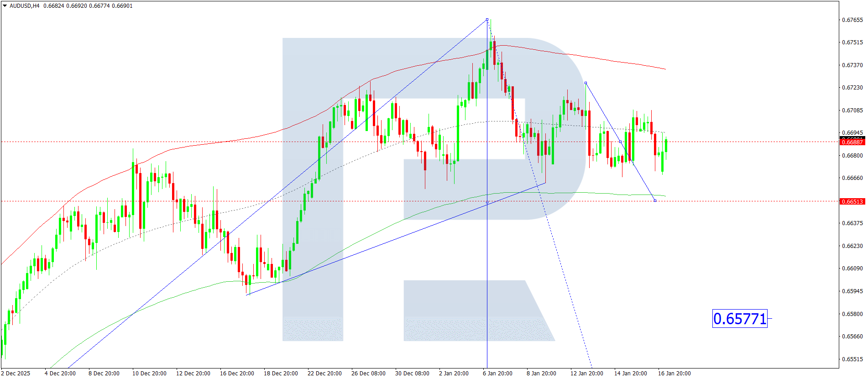Click the dropdown triangle beside AUDUSD,H4
This screenshot has height=379, width=868.
click(5, 6)
